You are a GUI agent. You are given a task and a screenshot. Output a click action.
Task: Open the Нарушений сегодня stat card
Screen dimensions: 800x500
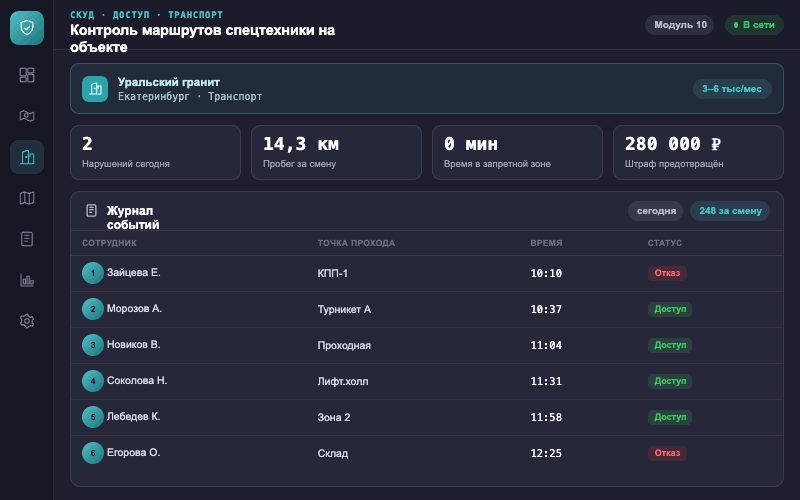coord(156,153)
